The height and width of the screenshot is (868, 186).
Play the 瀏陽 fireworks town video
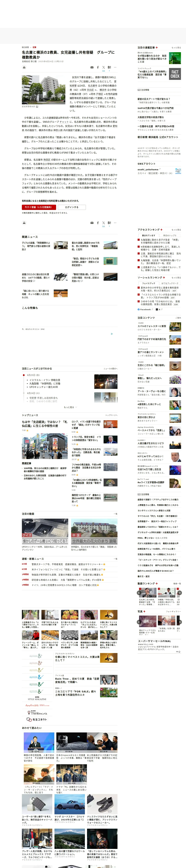(94, 531)
